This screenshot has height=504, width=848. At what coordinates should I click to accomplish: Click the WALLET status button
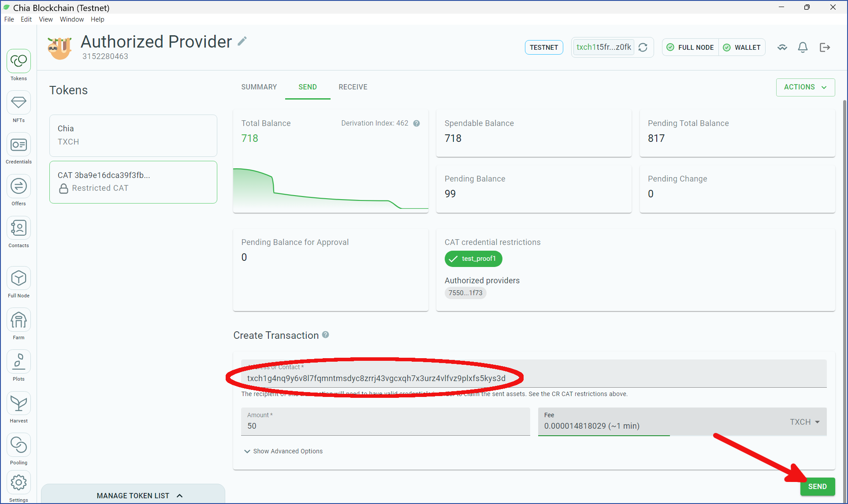pos(742,48)
